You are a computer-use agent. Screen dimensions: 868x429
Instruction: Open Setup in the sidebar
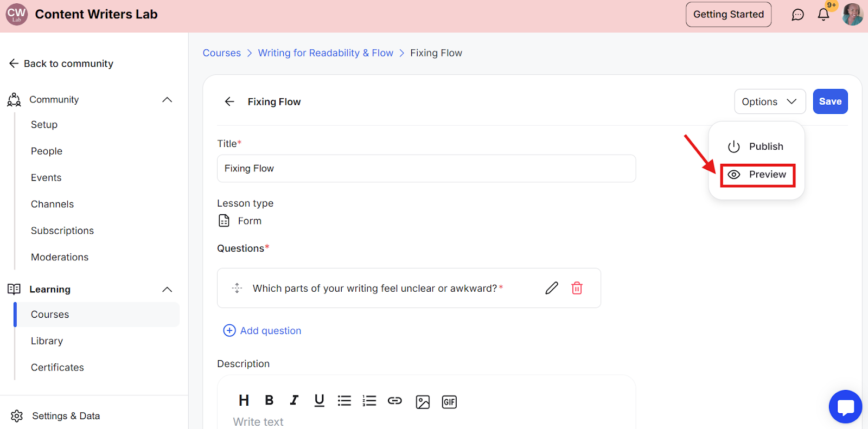click(x=44, y=125)
